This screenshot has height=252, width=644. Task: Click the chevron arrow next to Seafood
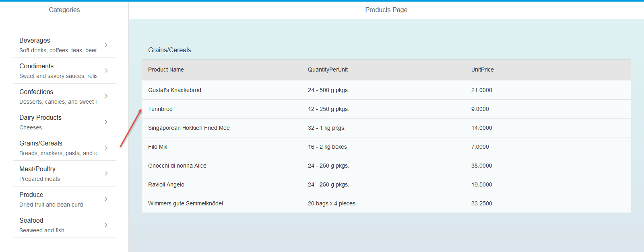[106, 225]
